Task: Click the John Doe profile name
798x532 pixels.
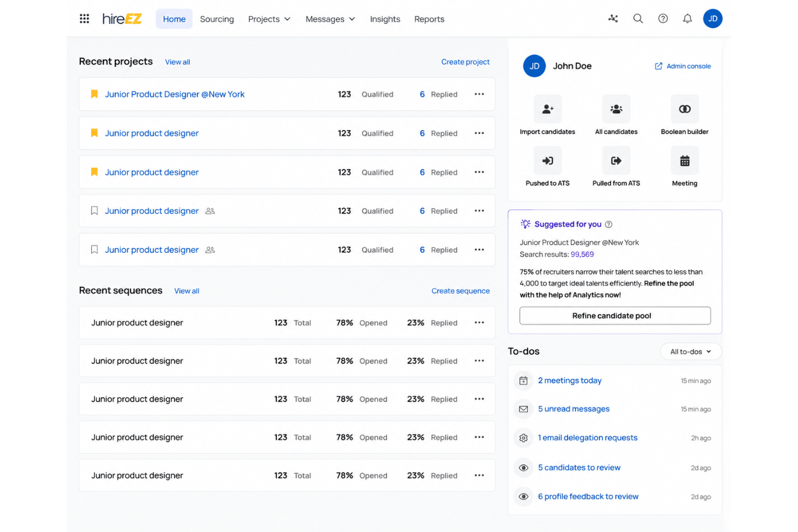Action: [572, 66]
